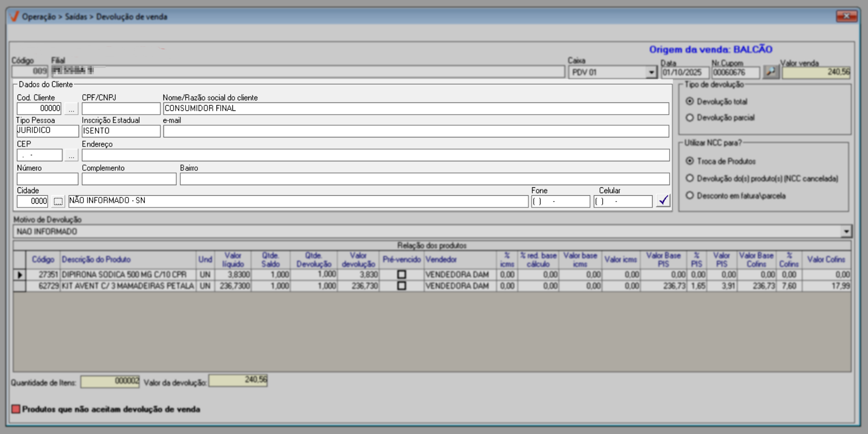
Task: Open the Cidade lookup button
Action: coord(58,201)
